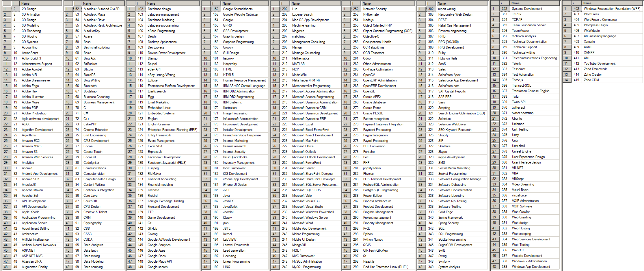
Task: Click the "Python Numpy" name cell
Action: 388,240
